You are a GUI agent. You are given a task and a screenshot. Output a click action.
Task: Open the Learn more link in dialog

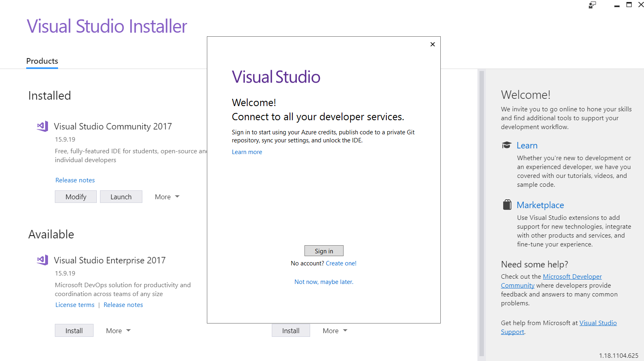tap(247, 152)
